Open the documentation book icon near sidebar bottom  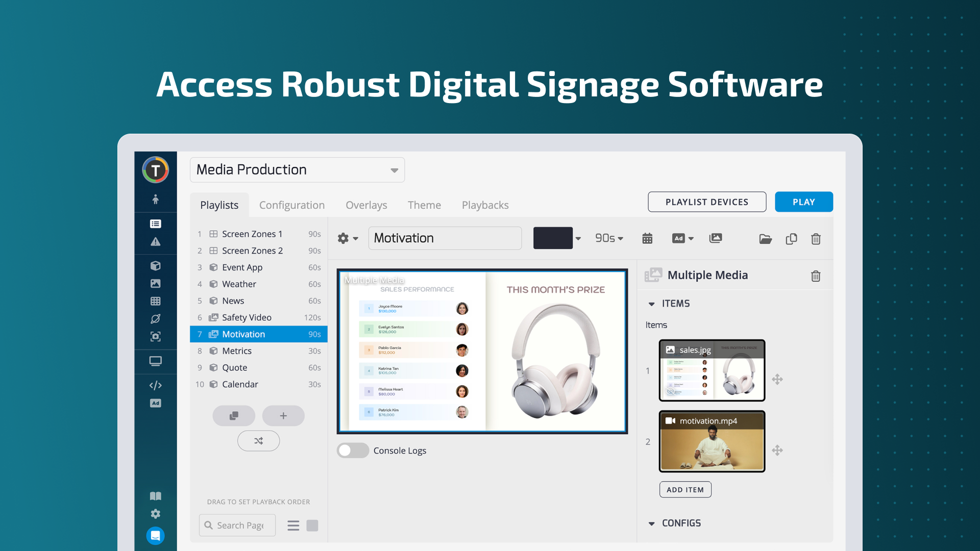[x=155, y=495]
